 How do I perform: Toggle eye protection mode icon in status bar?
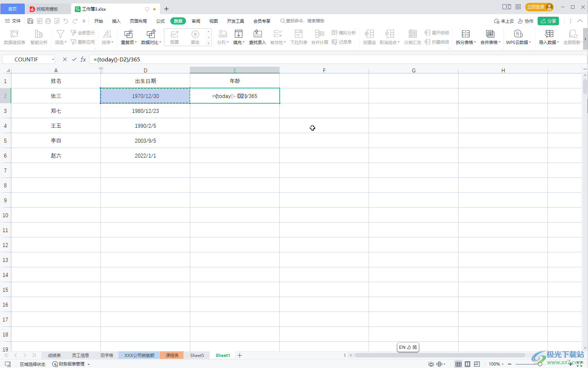[x=431, y=364]
